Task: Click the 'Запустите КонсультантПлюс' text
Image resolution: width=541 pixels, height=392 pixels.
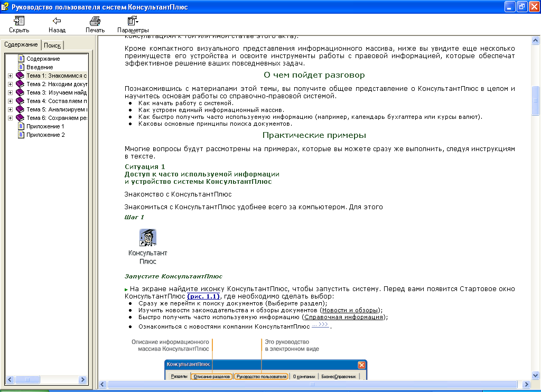Action: click(173, 276)
